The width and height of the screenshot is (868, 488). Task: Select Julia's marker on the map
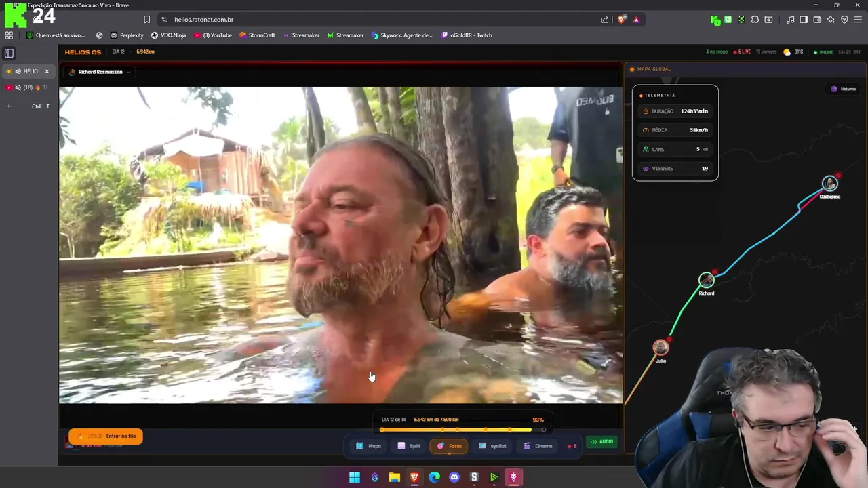click(660, 348)
